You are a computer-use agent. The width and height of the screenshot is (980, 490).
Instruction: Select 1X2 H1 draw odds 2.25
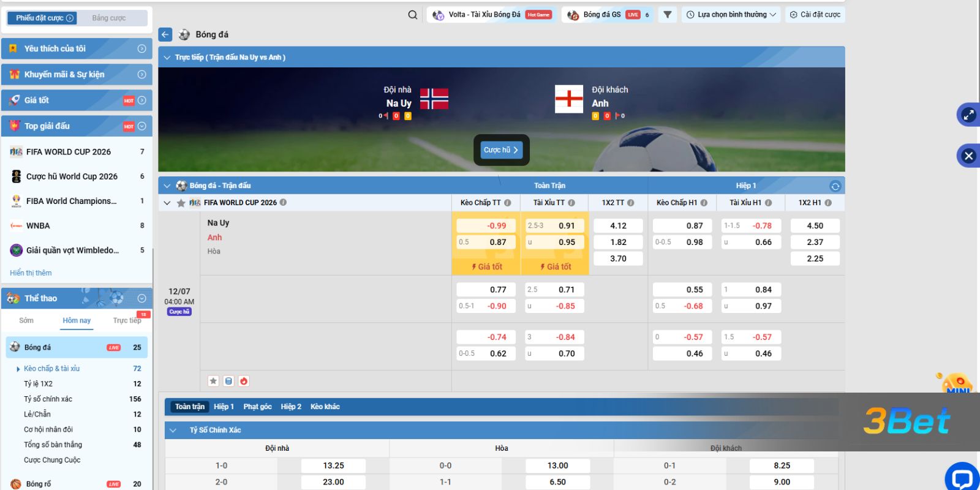pos(815,258)
